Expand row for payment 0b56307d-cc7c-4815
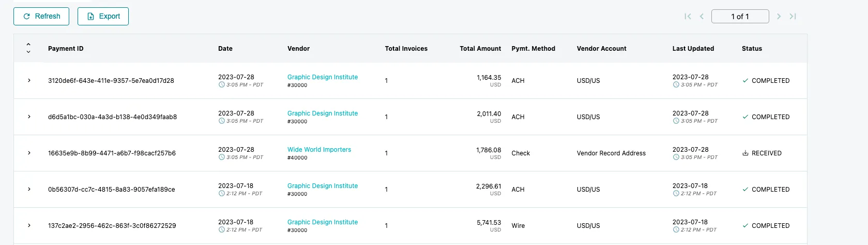The width and height of the screenshot is (868, 245). click(x=29, y=189)
